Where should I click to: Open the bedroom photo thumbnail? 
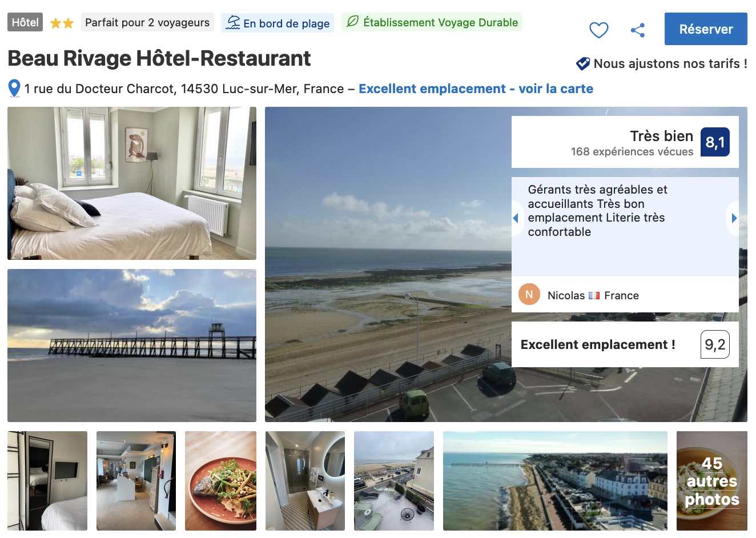132,183
